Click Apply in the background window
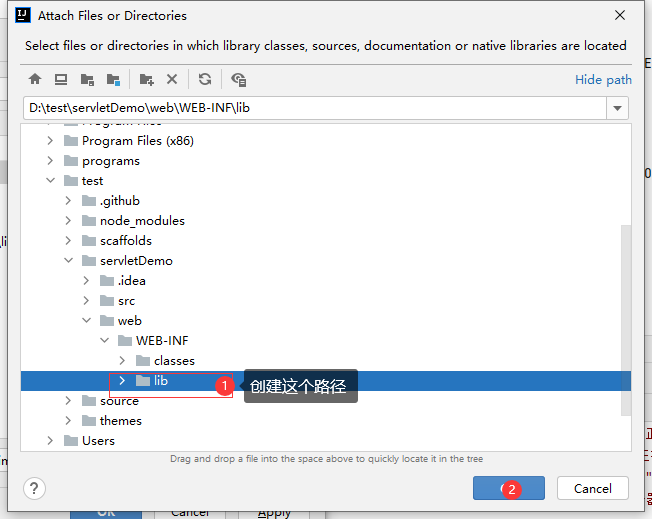This screenshot has height=519, width=652. point(274,514)
